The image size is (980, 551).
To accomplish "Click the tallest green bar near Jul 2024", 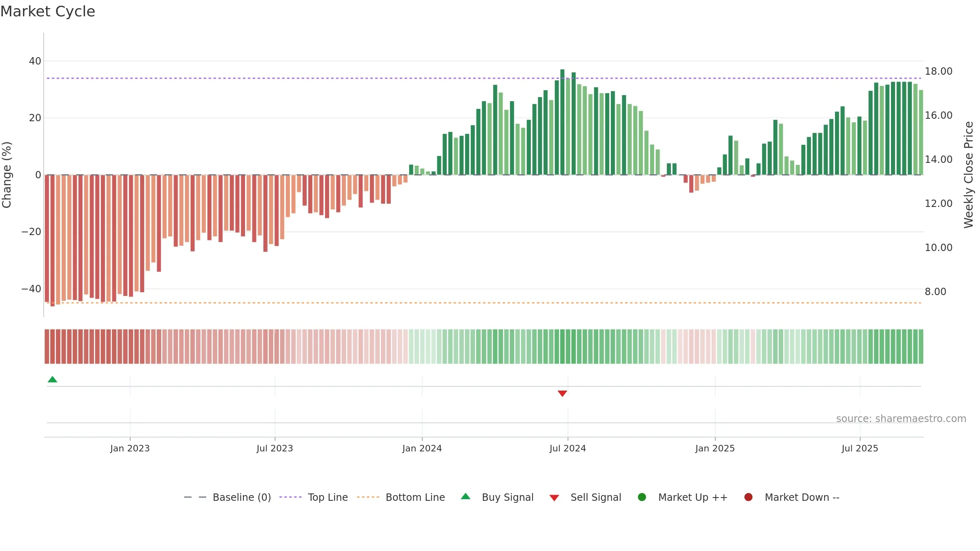I will (562, 122).
